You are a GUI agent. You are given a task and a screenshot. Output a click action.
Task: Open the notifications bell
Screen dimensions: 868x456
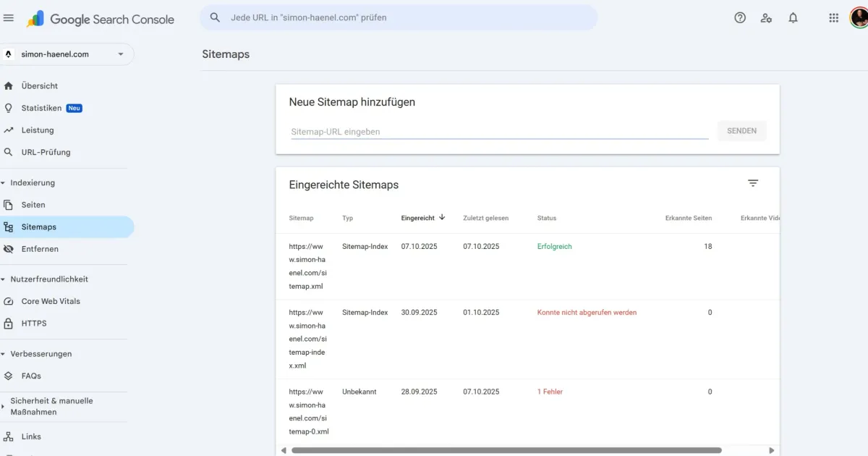(793, 18)
